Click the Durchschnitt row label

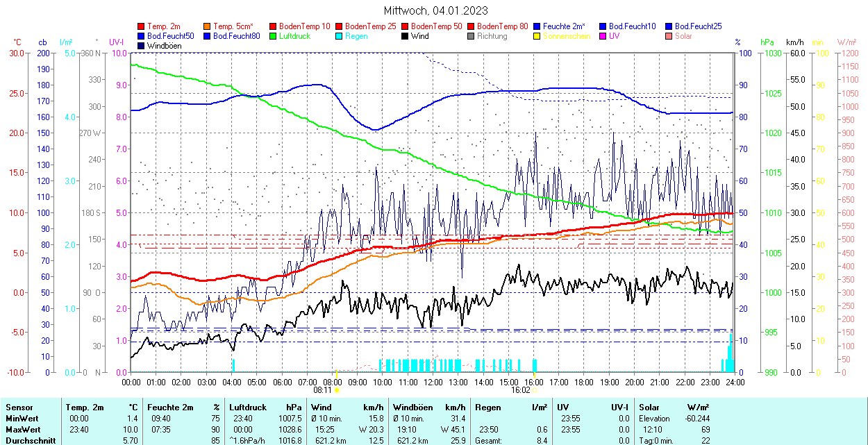click(28, 441)
